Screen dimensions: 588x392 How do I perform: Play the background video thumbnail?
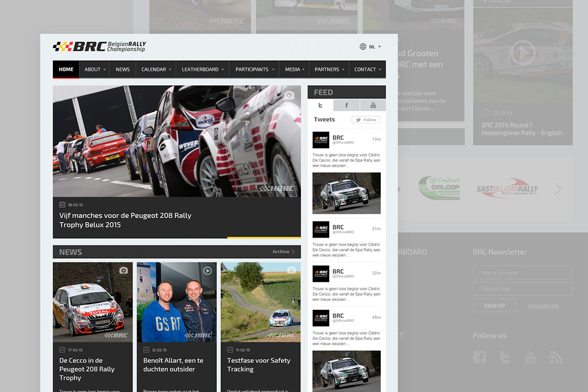(523, 52)
